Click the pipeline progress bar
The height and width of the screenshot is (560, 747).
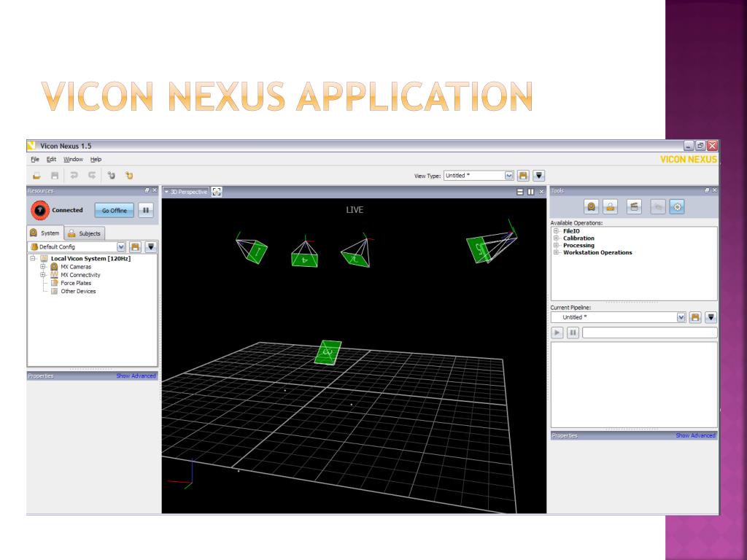[x=649, y=332]
